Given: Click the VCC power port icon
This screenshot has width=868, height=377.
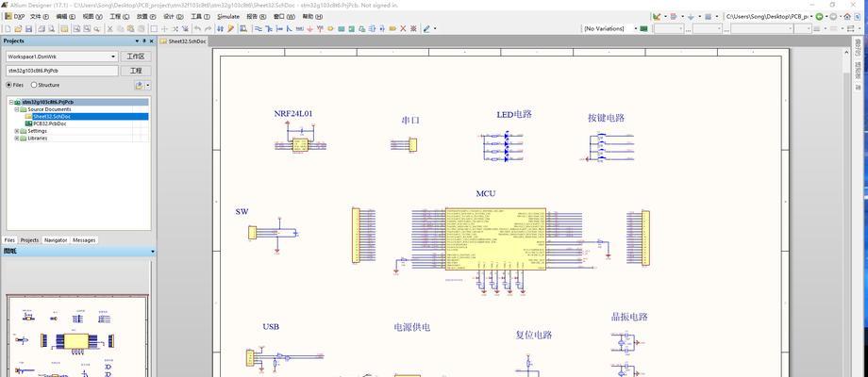Looking at the screenshot, I should pyautogui.click(x=320, y=28).
